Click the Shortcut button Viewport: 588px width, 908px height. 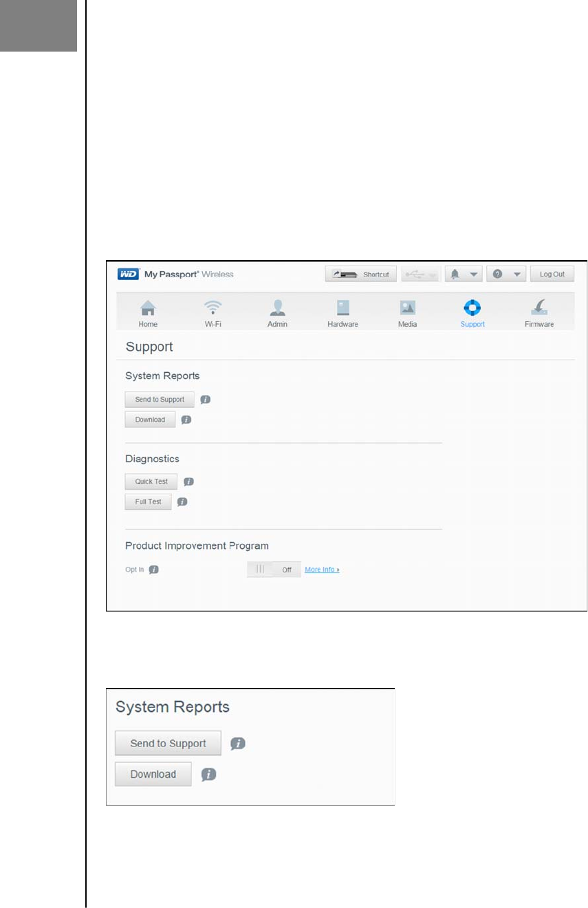(x=361, y=274)
